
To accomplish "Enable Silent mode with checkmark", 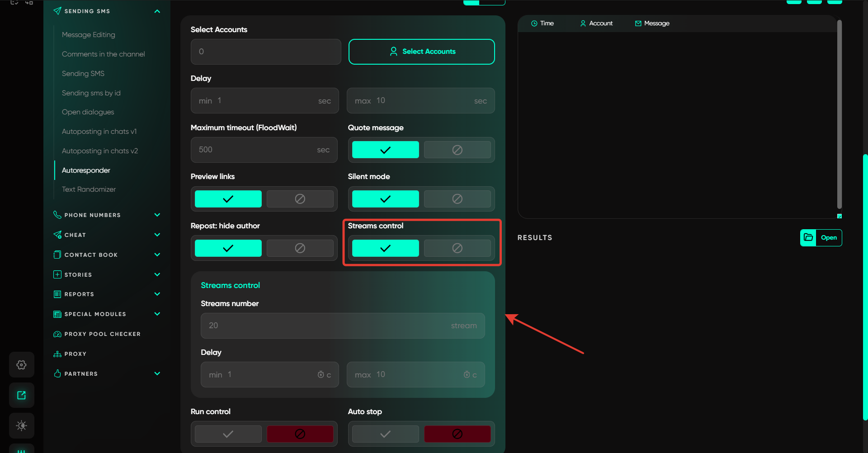I will click(x=385, y=199).
